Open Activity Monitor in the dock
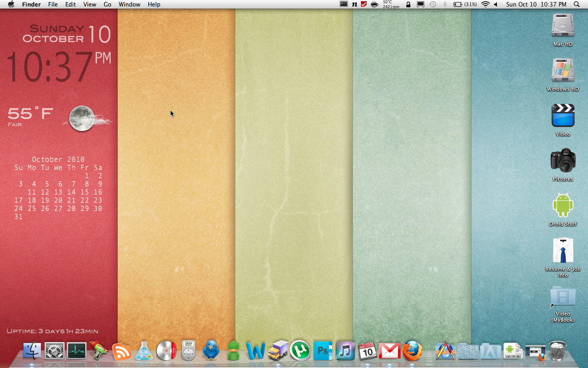 (77, 351)
